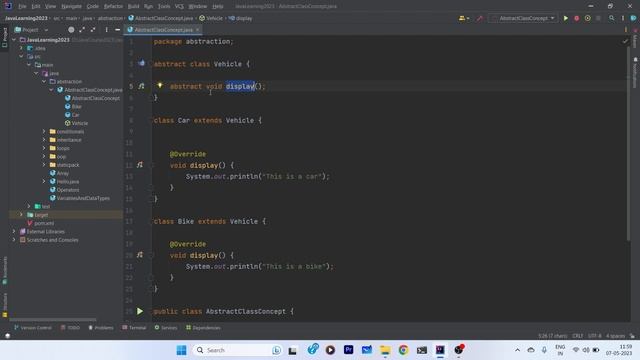Open the Build menu

[x=133, y=6]
